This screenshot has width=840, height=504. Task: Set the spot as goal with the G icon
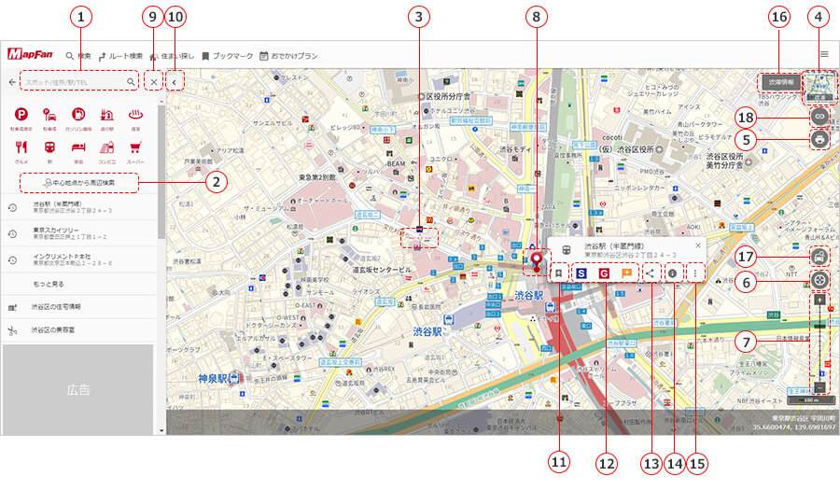(x=604, y=273)
